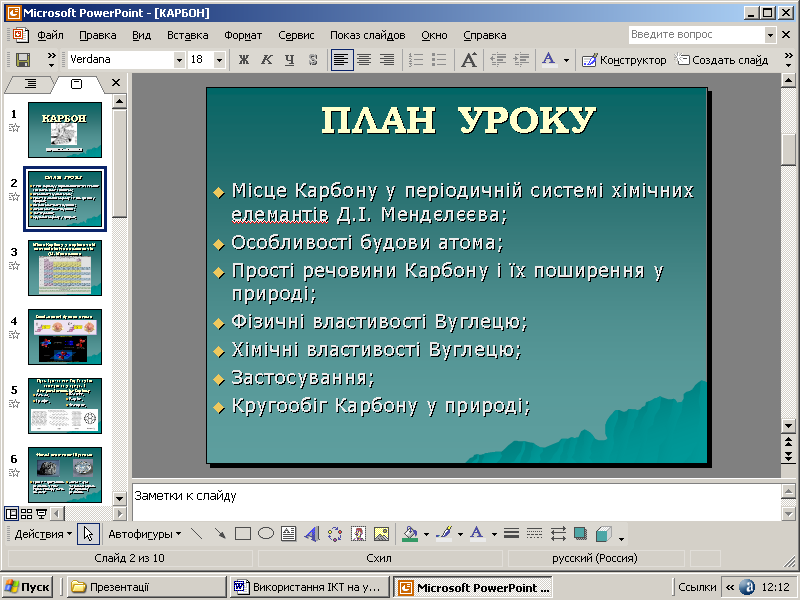Select slide 6 thumbnail
Image resolution: width=800 pixels, height=600 pixels.
[x=65, y=475]
